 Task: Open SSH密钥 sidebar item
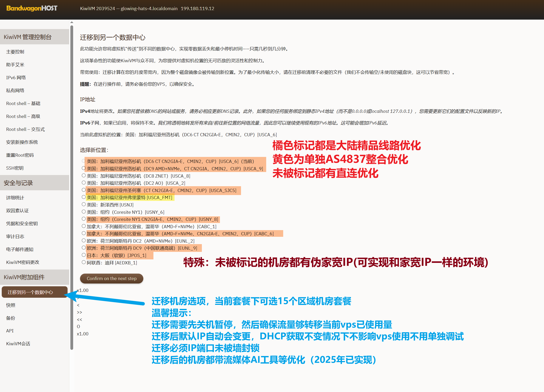[x=15, y=168]
